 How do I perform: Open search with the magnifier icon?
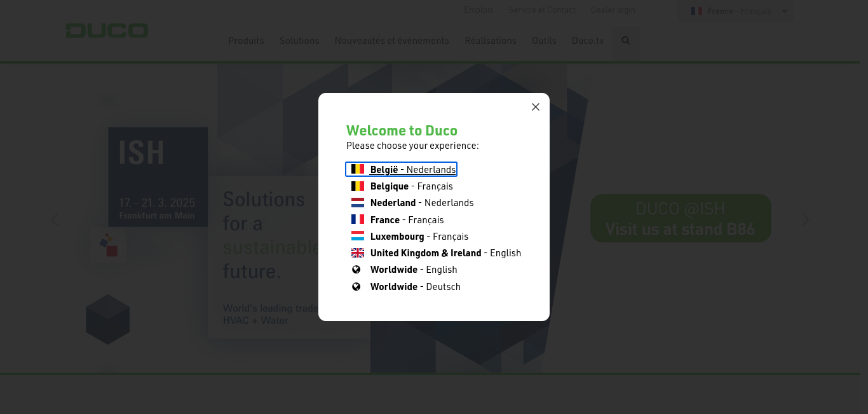pos(625,41)
